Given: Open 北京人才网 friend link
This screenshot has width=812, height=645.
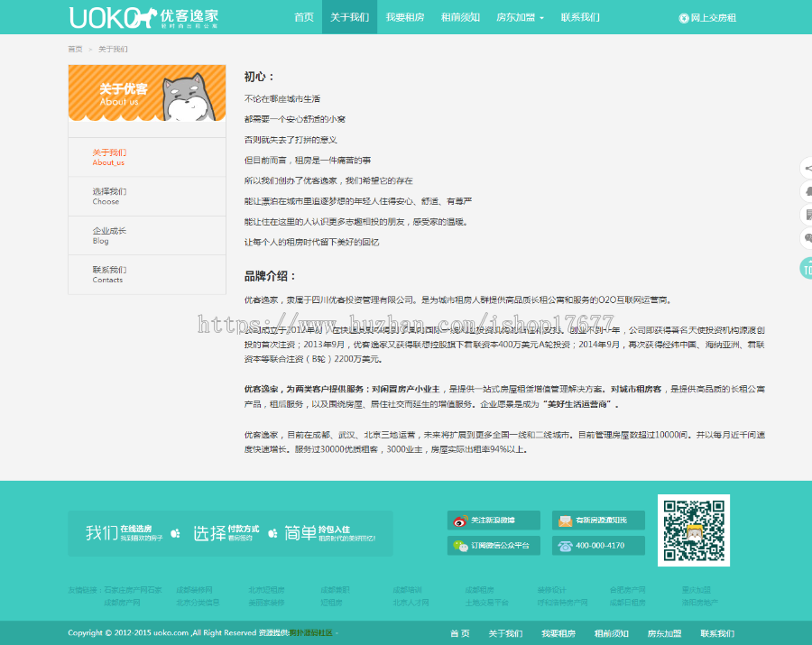Looking at the screenshot, I should 411,603.
